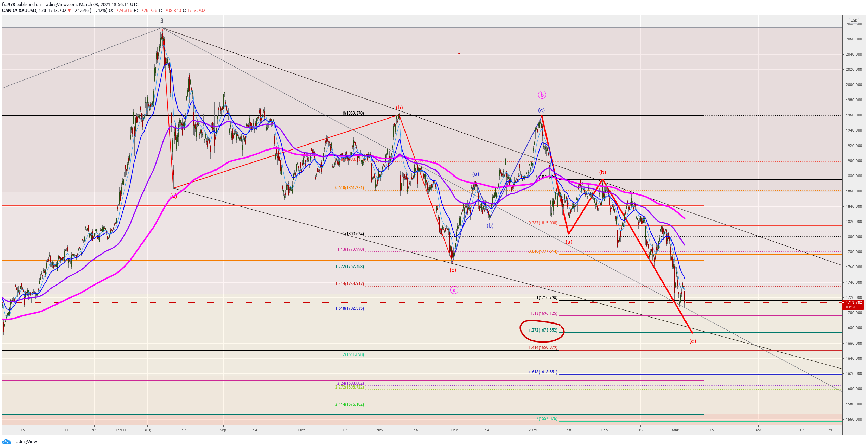Click the 1560.000 price axis label
Screen dimensions: 868x448
[x=854, y=419]
